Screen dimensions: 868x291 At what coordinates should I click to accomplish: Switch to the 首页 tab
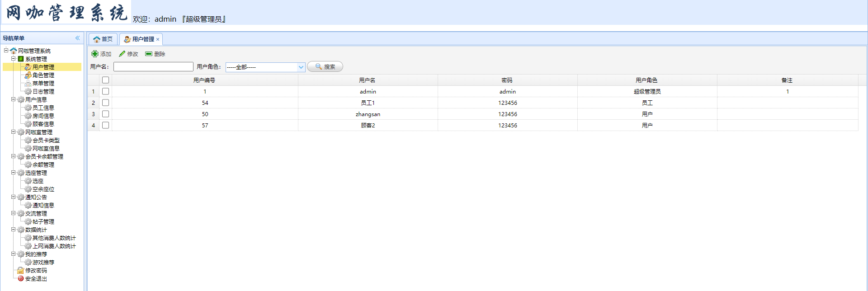(x=103, y=39)
